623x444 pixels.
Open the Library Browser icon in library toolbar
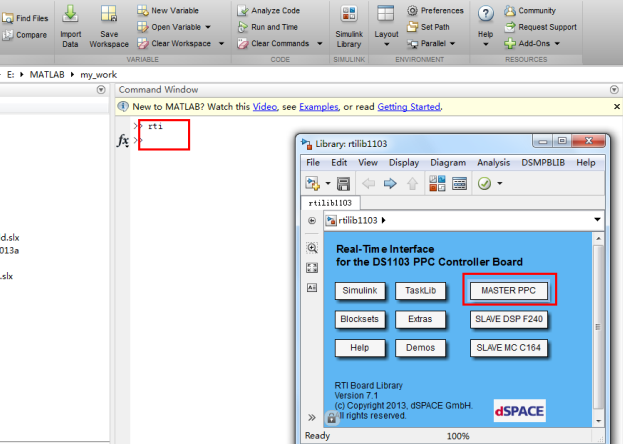click(437, 184)
